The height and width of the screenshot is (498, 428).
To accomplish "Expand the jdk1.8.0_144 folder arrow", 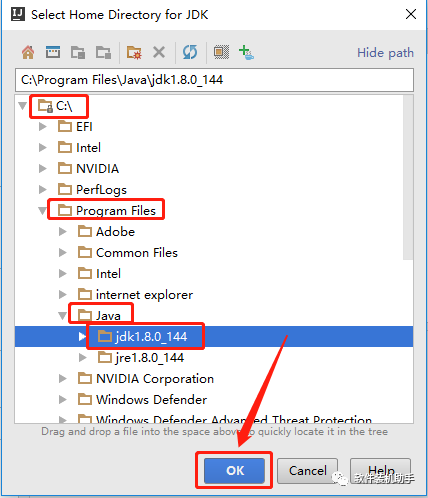I will point(82,337).
